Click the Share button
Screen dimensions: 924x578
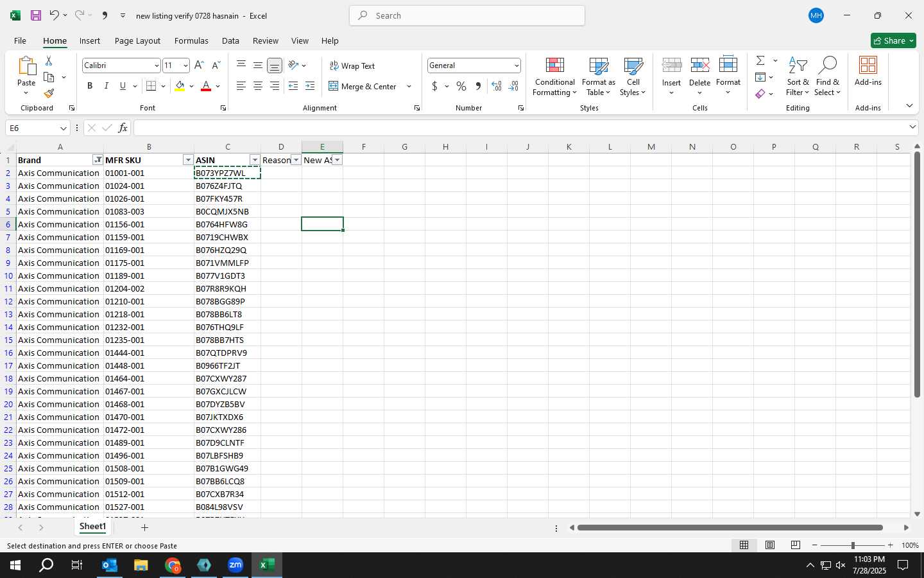893,40
